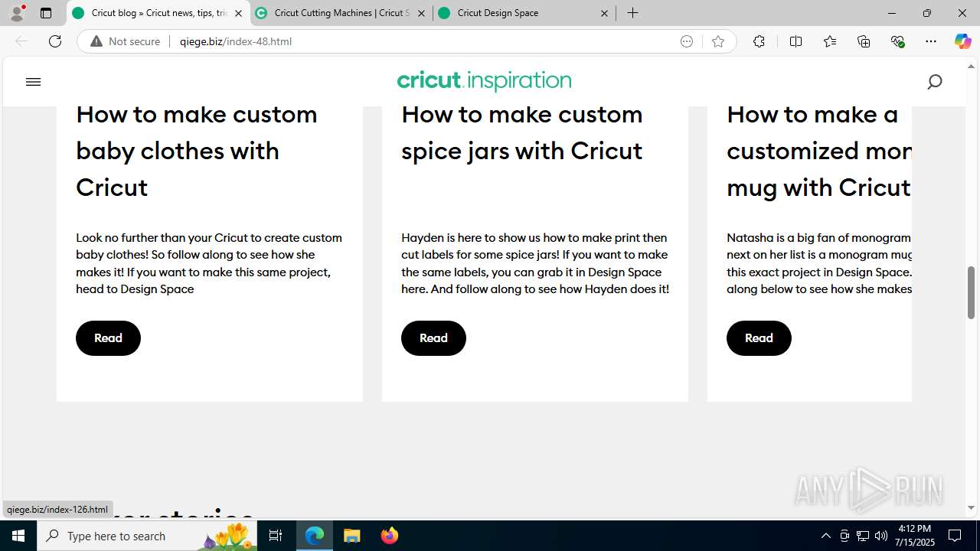980x551 pixels.
Task: Go back to the previous page
Action: tap(21, 41)
